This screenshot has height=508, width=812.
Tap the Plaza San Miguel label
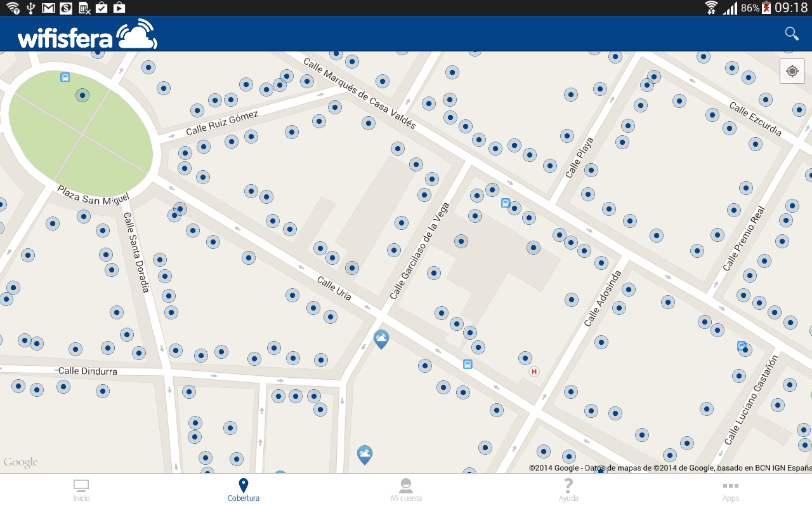(x=93, y=194)
